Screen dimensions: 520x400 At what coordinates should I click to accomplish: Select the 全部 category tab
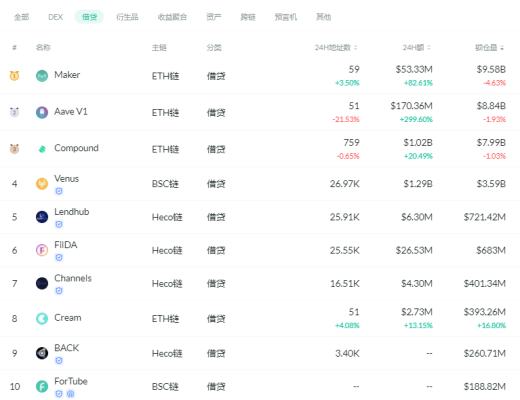point(22,17)
